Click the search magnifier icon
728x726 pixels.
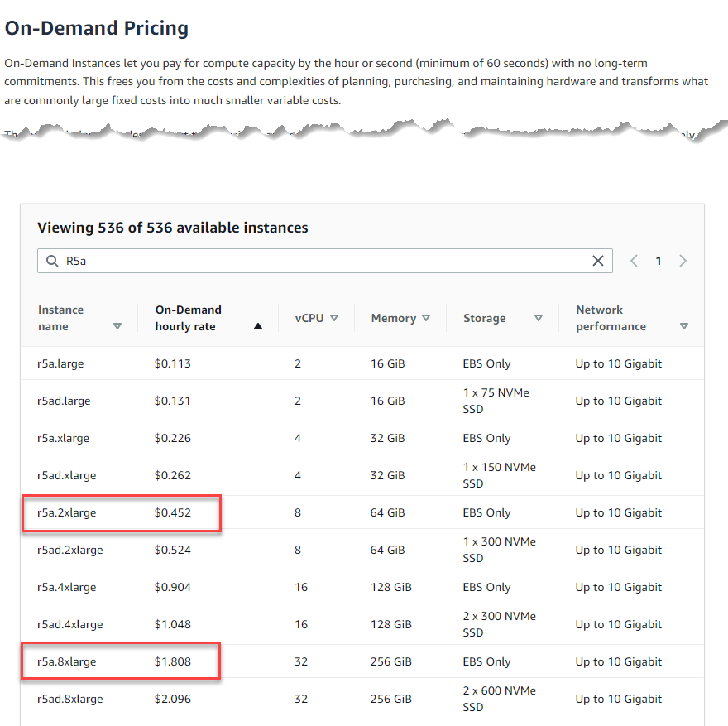(x=52, y=261)
